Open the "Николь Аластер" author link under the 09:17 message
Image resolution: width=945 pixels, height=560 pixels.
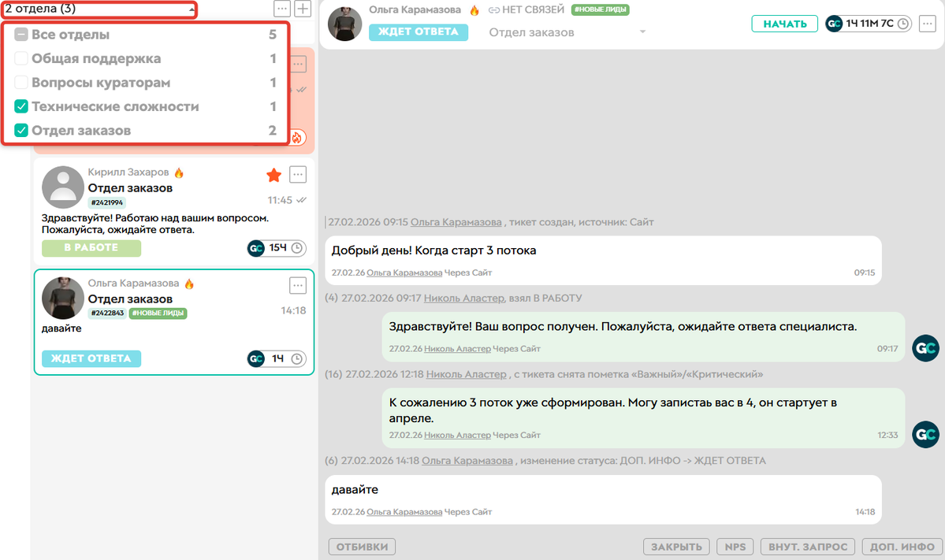click(x=457, y=349)
